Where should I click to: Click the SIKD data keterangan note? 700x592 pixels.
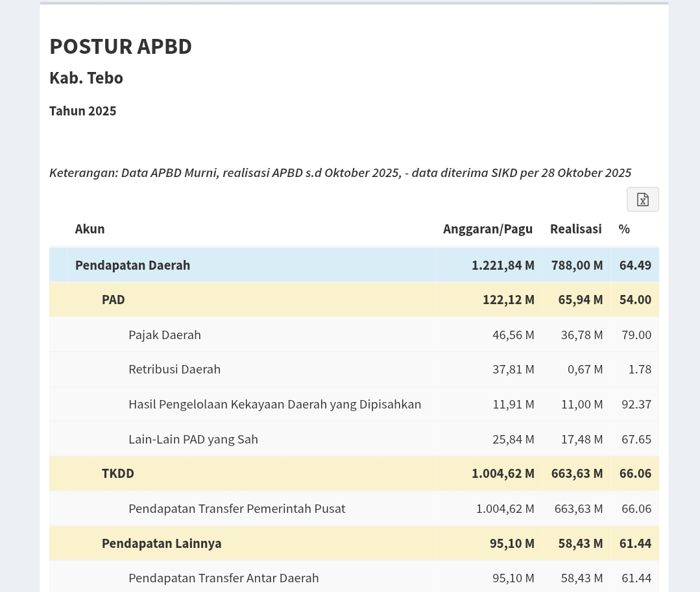click(x=340, y=172)
